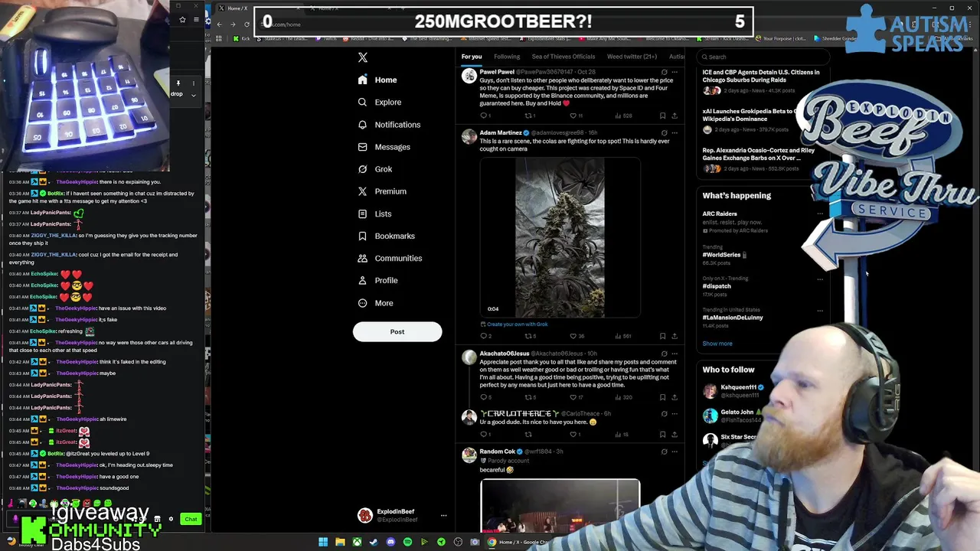Open Grok explain icon on Pawel Pawel's post

click(x=664, y=72)
